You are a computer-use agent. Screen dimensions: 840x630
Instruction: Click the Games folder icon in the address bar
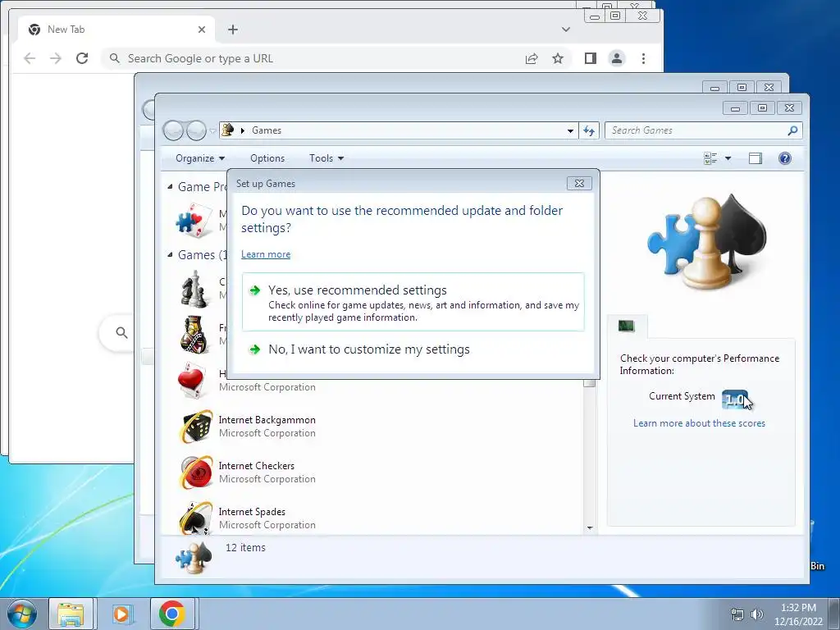click(228, 130)
